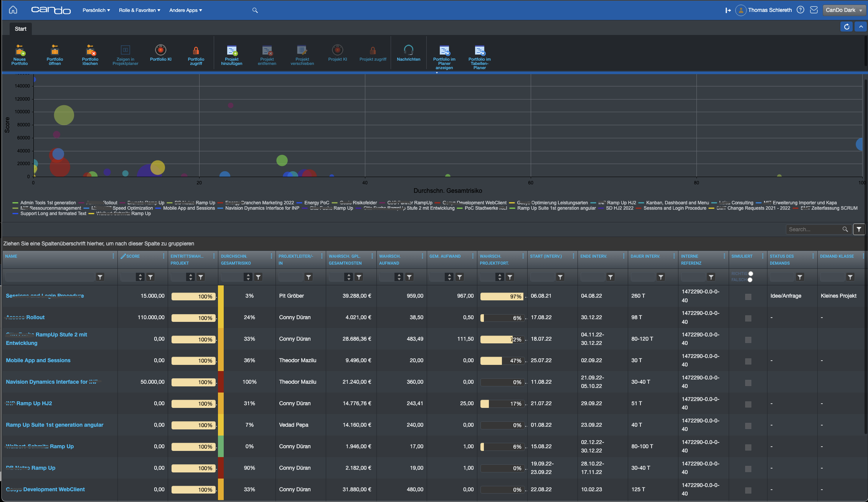This screenshot has height=502, width=868.
Task: Click the large olive bubble in the chart
Action: (64, 115)
